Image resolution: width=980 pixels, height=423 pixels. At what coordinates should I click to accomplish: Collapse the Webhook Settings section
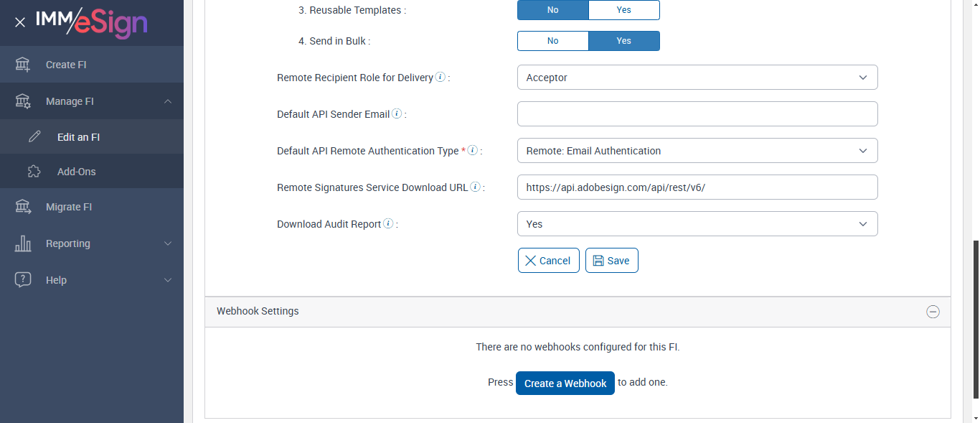tap(933, 312)
